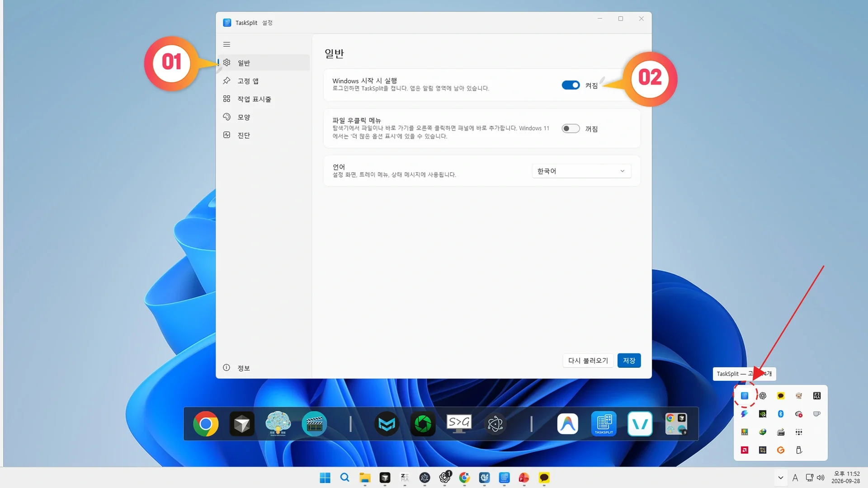The image size is (868, 488).
Task: Collapse the hidden tray icons chevron
Action: pyautogui.click(x=780, y=478)
